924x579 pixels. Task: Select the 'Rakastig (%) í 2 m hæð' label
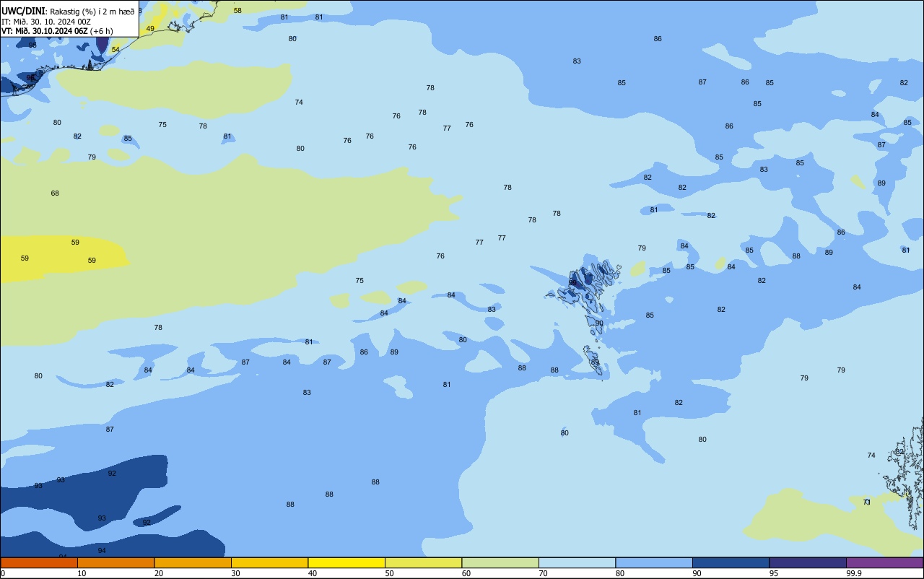[91, 11]
